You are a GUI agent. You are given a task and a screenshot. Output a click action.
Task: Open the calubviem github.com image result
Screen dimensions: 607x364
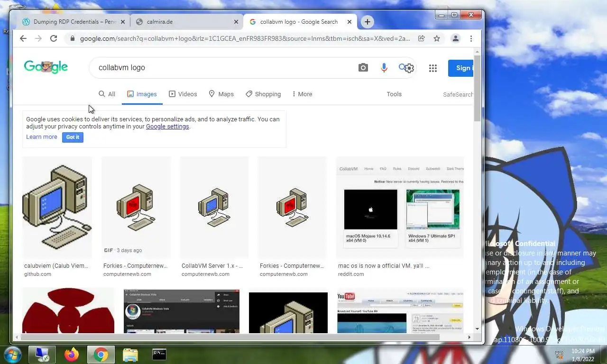tap(57, 207)
